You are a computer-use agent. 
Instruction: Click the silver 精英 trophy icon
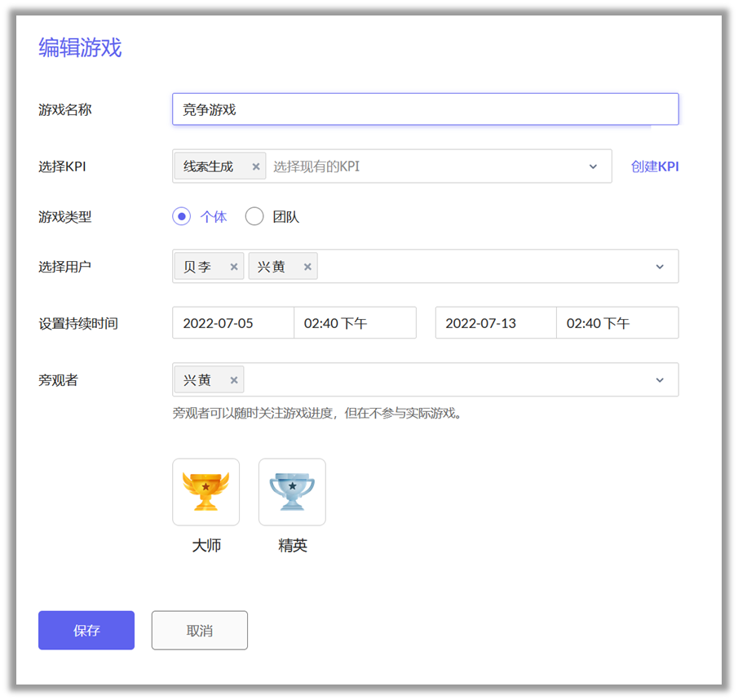tap(292, 492)
